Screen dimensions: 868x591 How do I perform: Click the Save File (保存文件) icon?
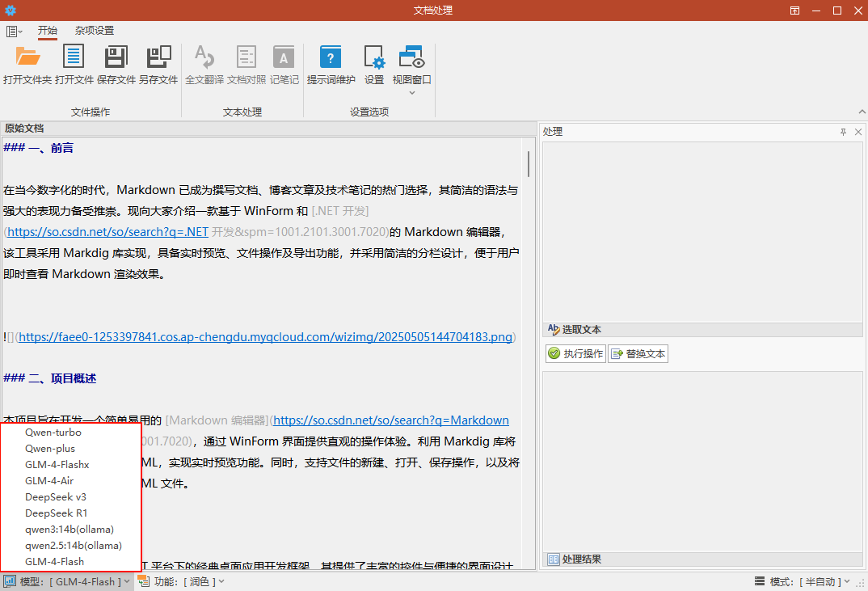[116, 57]
